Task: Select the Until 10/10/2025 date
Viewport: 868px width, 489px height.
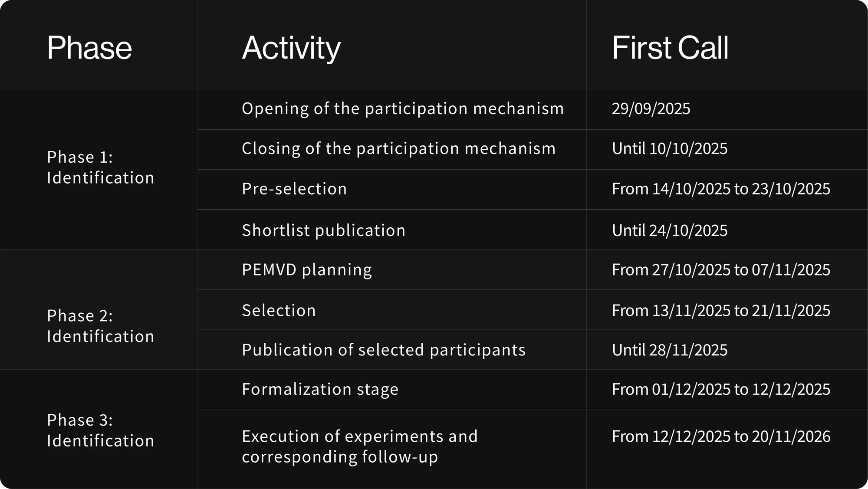Action: pos(670,148)
